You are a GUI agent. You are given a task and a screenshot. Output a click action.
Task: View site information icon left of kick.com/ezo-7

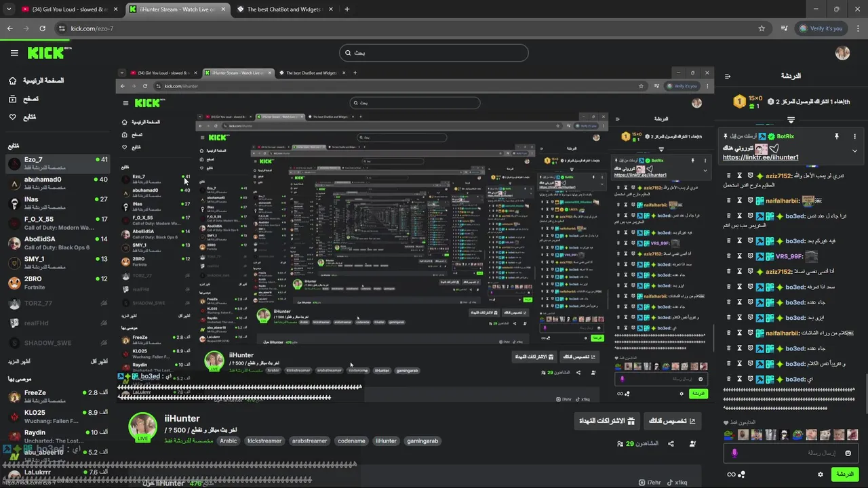click(62, 28)
